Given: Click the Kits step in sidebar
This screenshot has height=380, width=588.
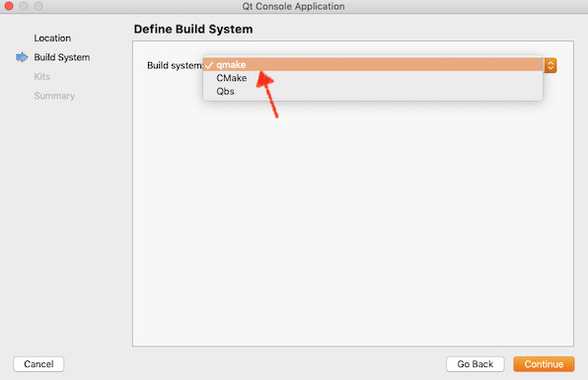Looking at the screenshot, I should tap(42, 77).
